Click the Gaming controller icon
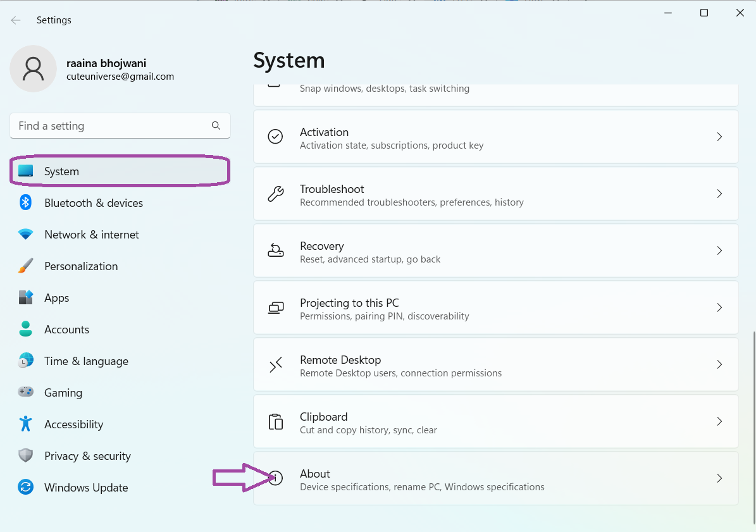Screen dimensions: 756x532 (x=25, y=392)
